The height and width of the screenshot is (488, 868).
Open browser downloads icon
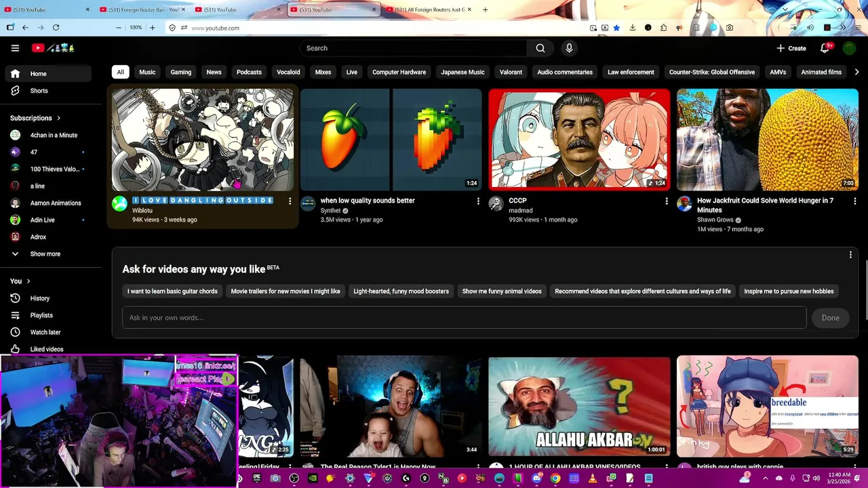632,28
